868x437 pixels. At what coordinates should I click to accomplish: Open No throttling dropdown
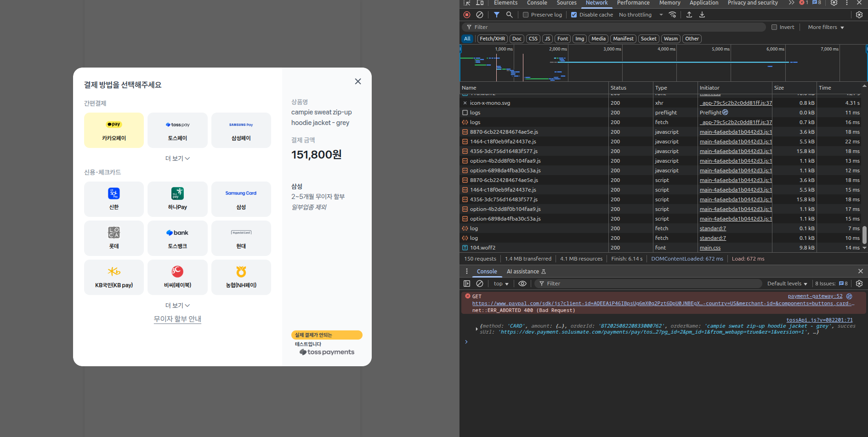[641, 15]
